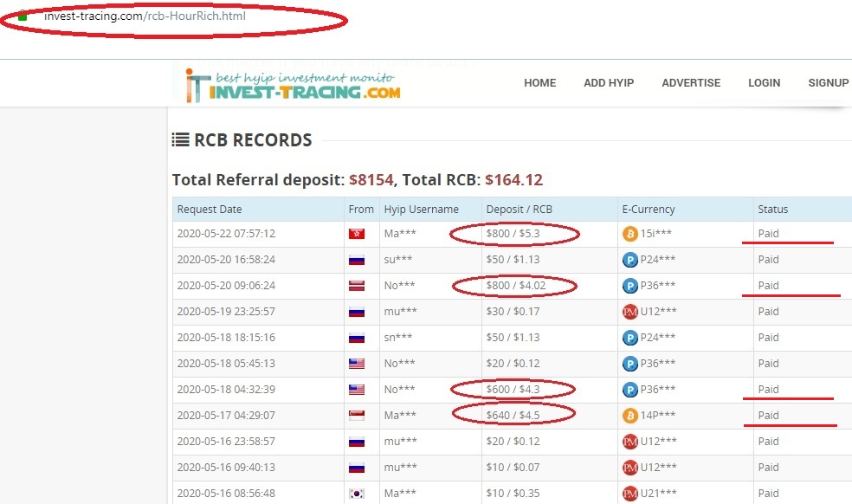Click the username Ma*** in the 2020-05-22 row
This screenshot has height=504, width=852.
pyautogui.click(x=400, y=234)
